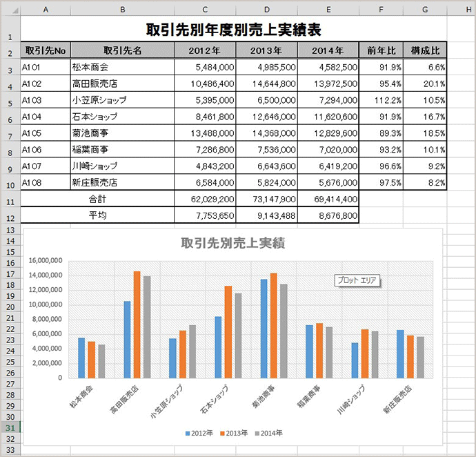Screen dimensions: 476x457
Task: Select column C header
Action: (205, 10)
